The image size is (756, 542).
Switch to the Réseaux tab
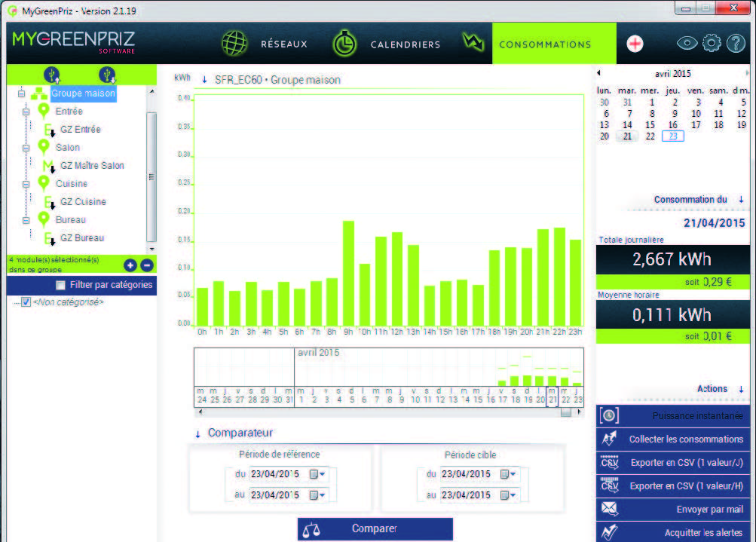(x=265, y=44)
